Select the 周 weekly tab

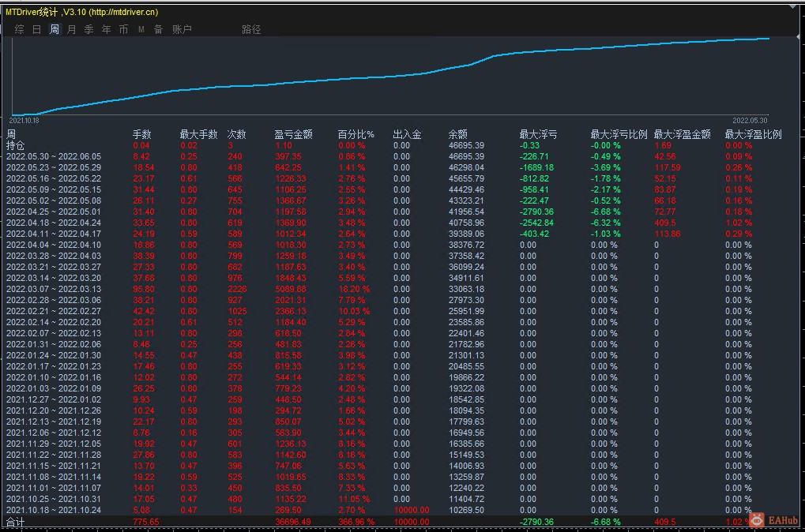55,29
